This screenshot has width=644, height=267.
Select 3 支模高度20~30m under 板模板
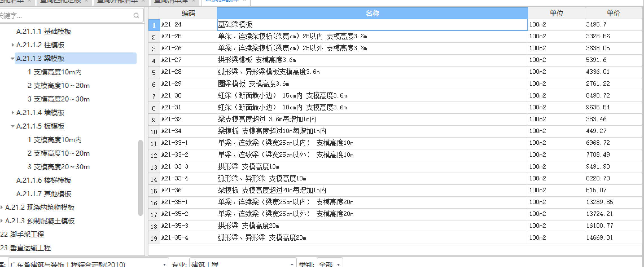[x=59, y=167]
